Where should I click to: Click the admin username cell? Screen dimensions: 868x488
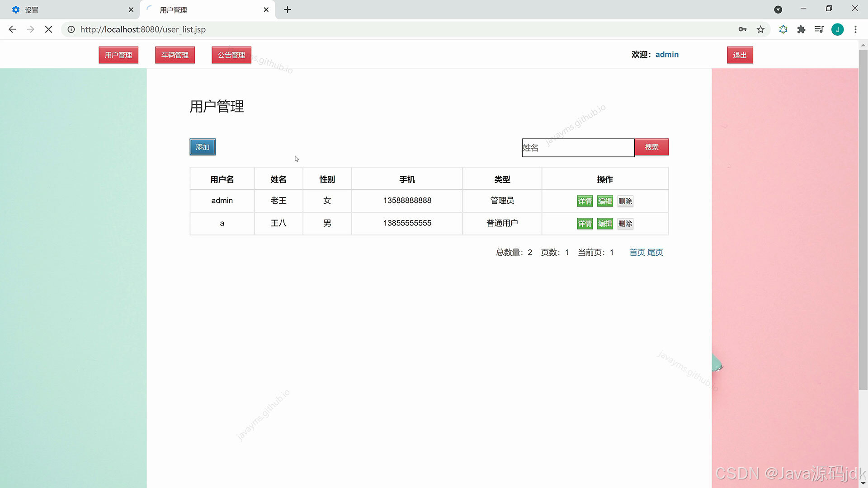(x=222, y=201)
